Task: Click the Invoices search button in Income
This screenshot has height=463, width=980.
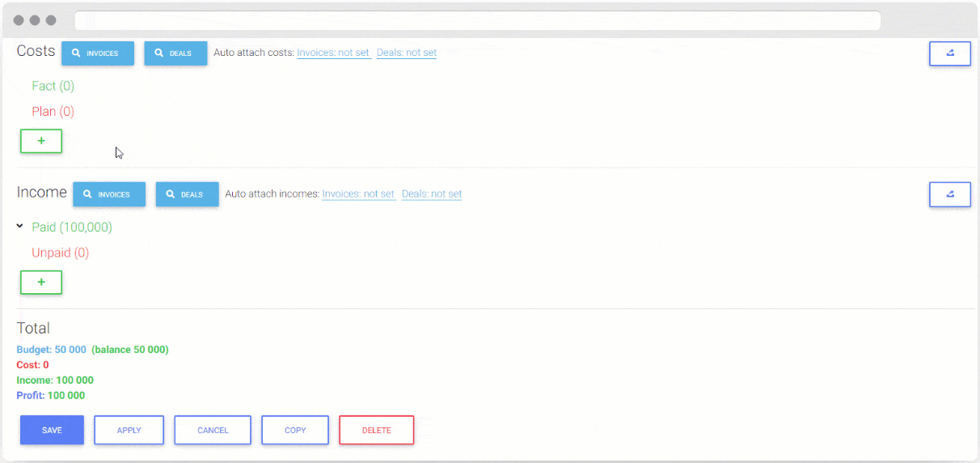Action: click(x=109, y=194)
